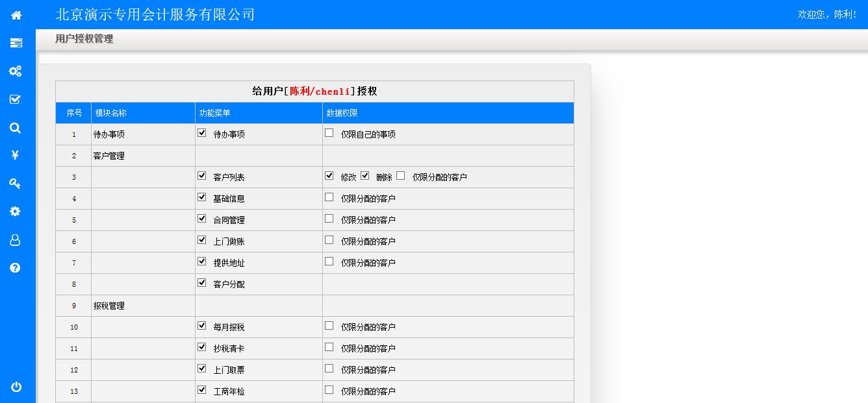This screenshot has height=403, width=868.
Task: Click the single gear settings icon in sidebar
Action: pyautogui.click(x=16, y=212)
